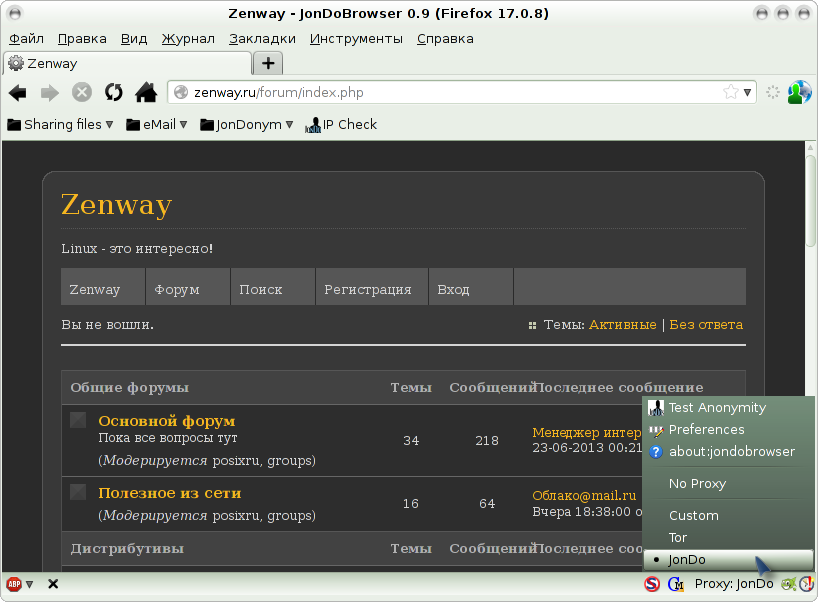Click the loading throbber icon
818x602 pixels.
pyautogui.click(x=773, y=92)
